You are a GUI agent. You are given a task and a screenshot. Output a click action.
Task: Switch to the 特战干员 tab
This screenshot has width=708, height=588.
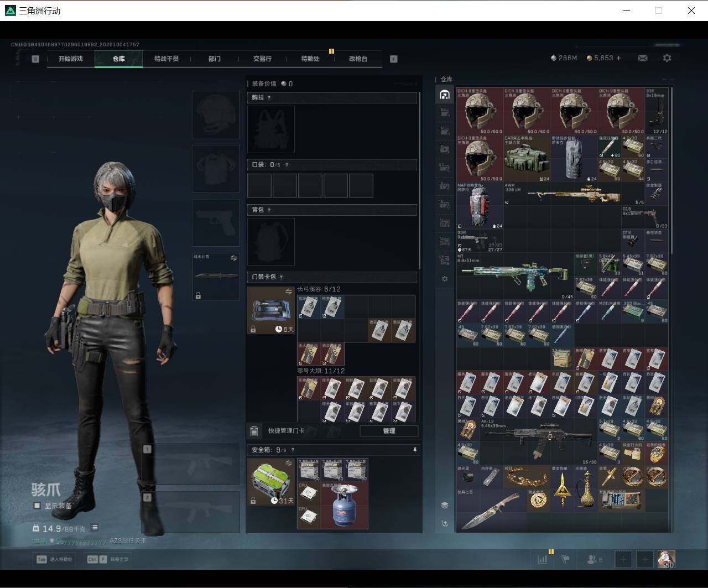pyautogui.click(x=166, y=59)
